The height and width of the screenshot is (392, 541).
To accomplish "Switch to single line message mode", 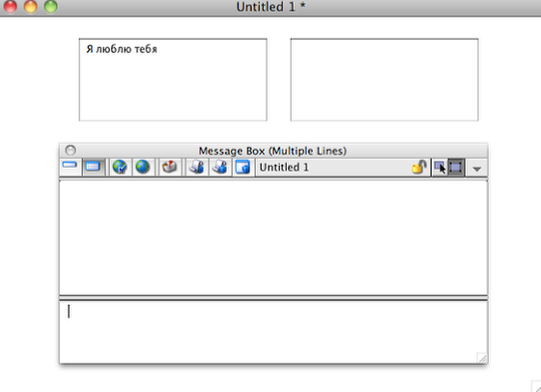I will pyautogui.click(x=70, y=167).
